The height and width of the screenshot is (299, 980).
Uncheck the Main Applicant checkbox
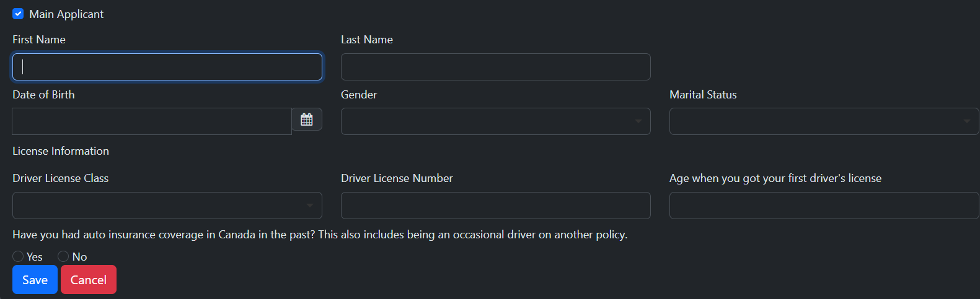18,14
